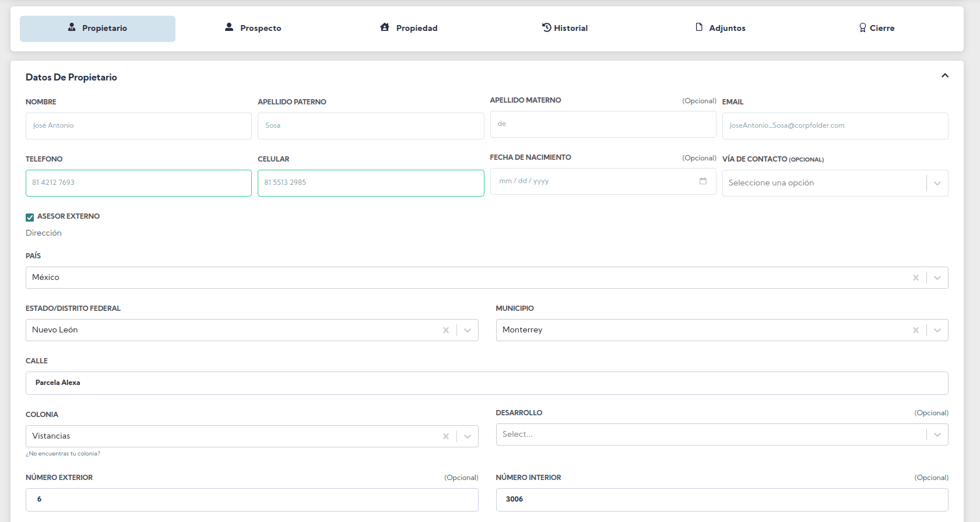980x522 pixels.
Task: Uncheck the Asesor Externo checkbox
Action: point(30,217)
